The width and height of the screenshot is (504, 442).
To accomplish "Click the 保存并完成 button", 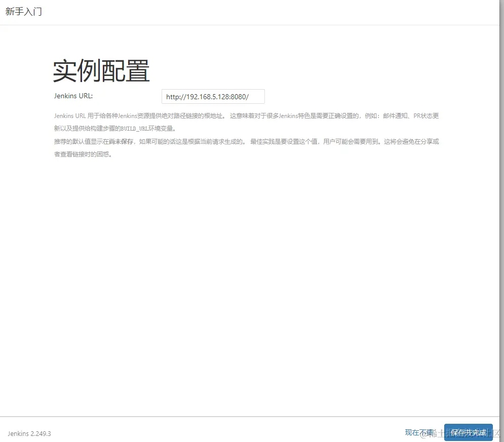I will tap(469, 432).
